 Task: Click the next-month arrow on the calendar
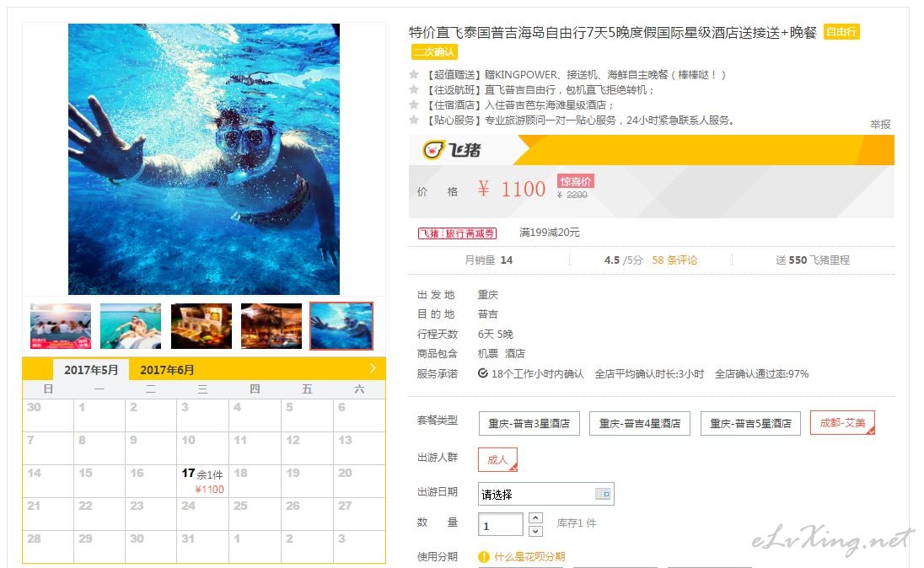(373, 368)
